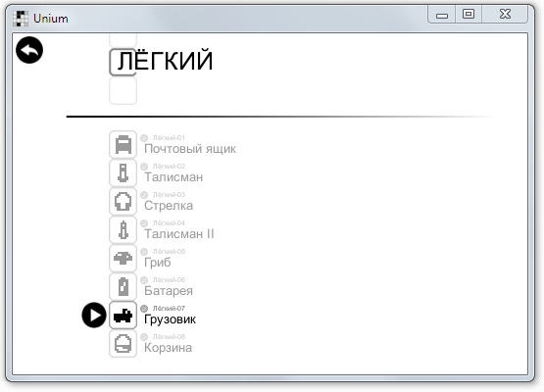Click the completion dot beside Лёгкий-08
544x392 pixels.
tap(144, 337)
